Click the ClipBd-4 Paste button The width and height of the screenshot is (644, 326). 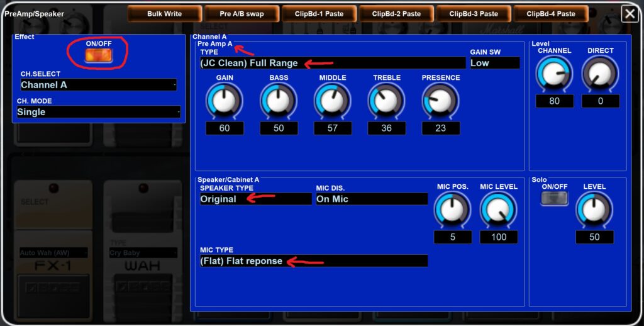551,14
